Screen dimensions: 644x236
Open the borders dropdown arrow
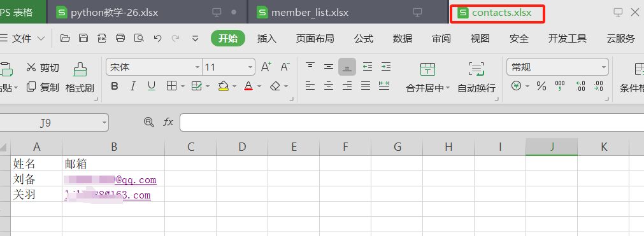[182, 86]
